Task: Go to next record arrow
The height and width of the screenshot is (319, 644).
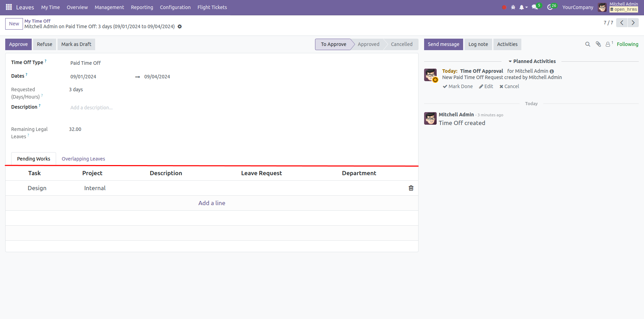Action: coord(633,23)
